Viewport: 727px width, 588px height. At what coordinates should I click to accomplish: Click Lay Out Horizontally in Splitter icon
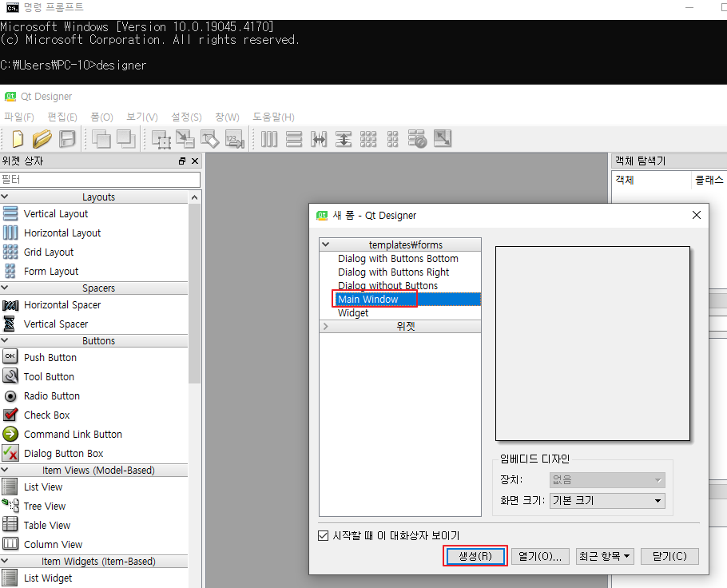coord(319,139)
